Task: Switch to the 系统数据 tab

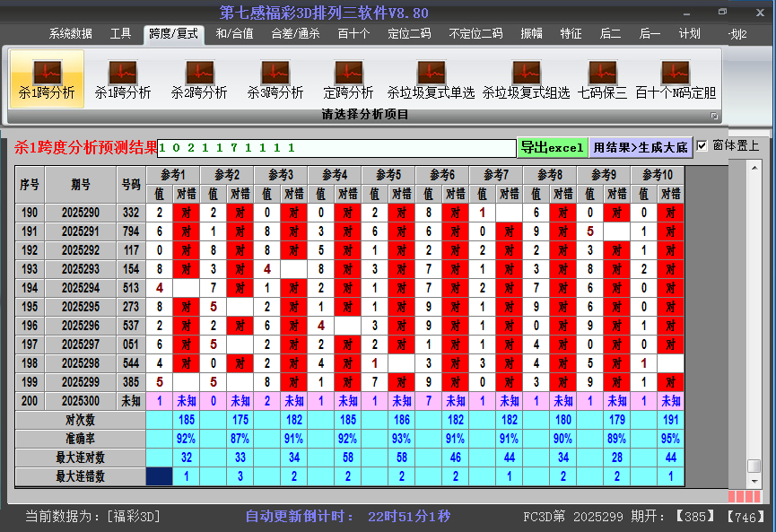Action: [x=71, y=34]
